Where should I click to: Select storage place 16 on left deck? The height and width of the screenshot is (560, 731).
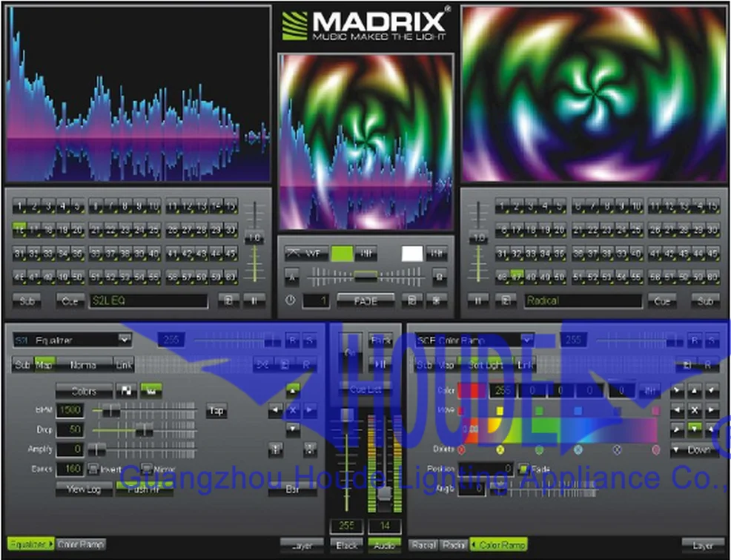coord(19,229)
